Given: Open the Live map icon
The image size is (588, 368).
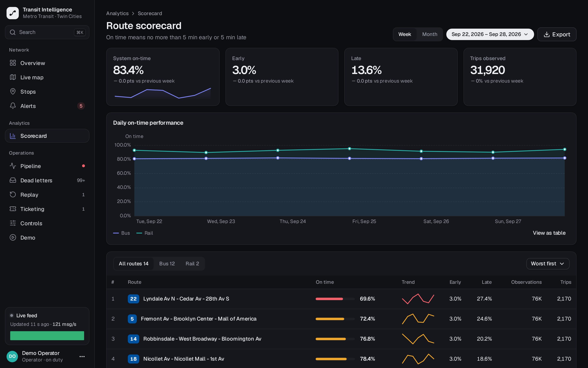Looking at the screenshot, I should pos(13,77).
